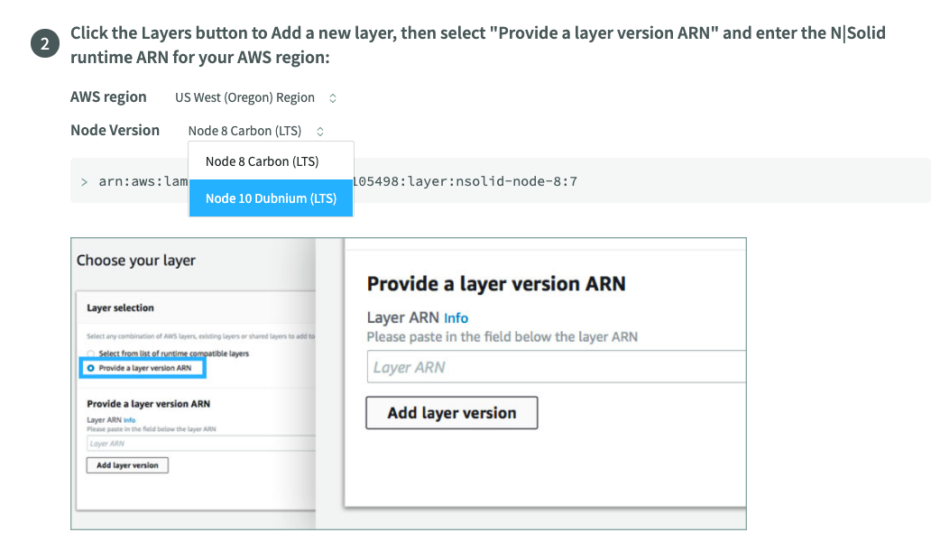
Task: Select Node 10 Dubnium (LTS) option
Action: coord(271,198)
